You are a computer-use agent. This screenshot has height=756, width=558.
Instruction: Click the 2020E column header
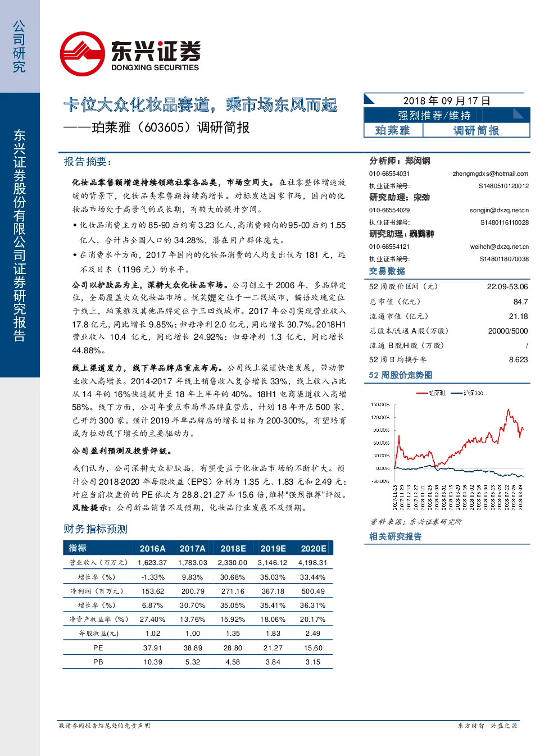(x=313, y=548)
